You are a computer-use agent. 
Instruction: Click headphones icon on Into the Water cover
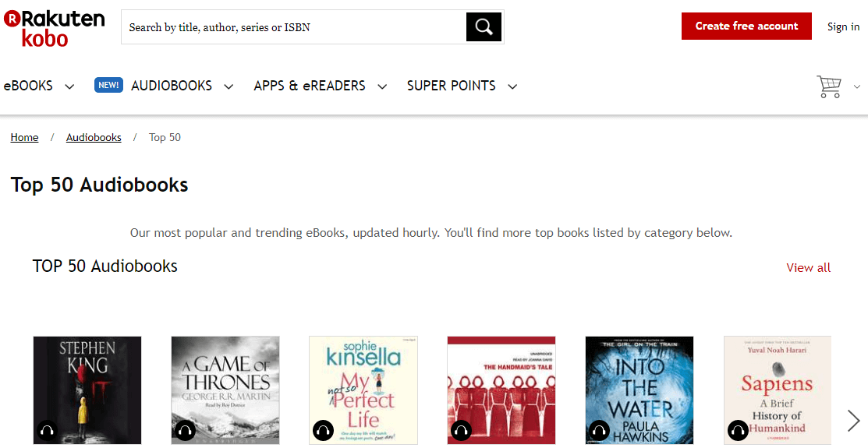[599, 430]
